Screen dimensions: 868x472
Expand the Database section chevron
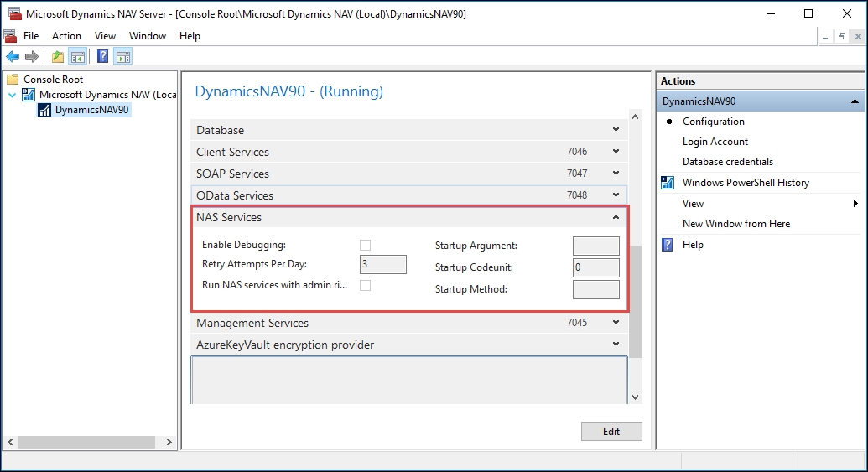click(616, 129)
